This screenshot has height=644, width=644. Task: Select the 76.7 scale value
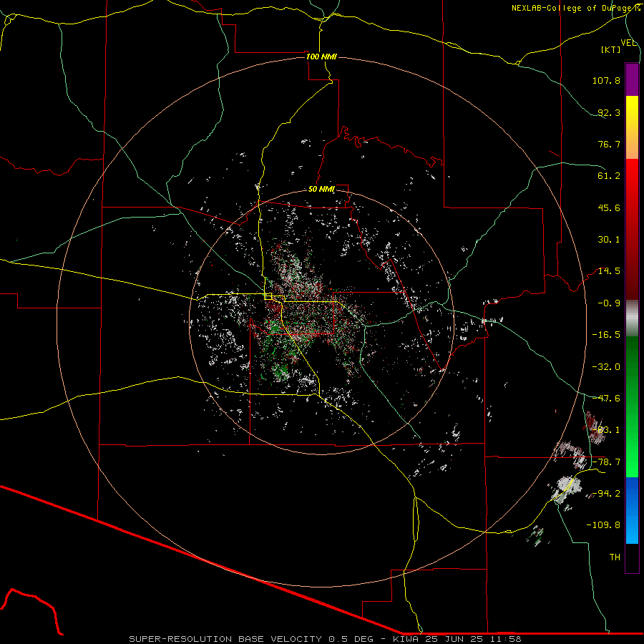(x=609, y=144)
